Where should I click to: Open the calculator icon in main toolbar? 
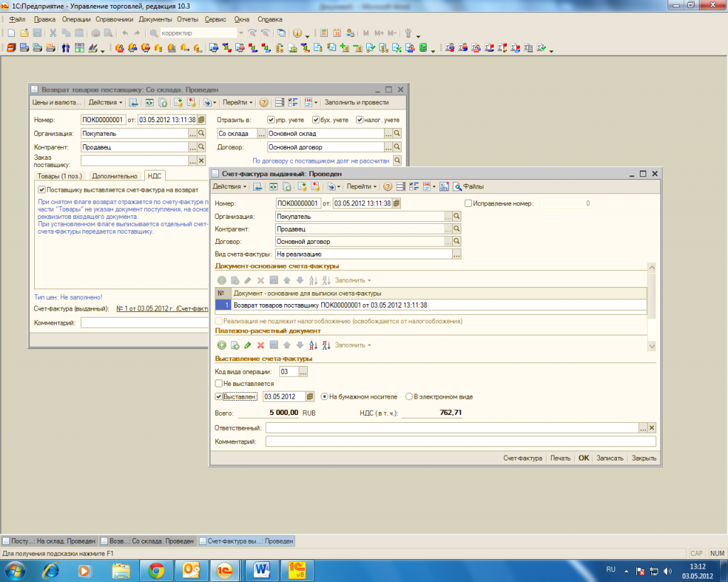click(x=323, y=33)
